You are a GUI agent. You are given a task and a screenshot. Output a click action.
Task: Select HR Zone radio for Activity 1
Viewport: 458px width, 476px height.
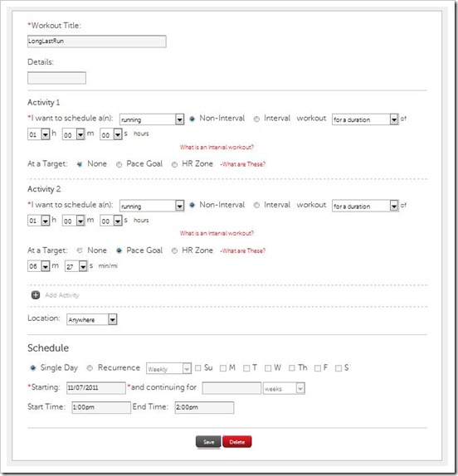tap(174, 164)
